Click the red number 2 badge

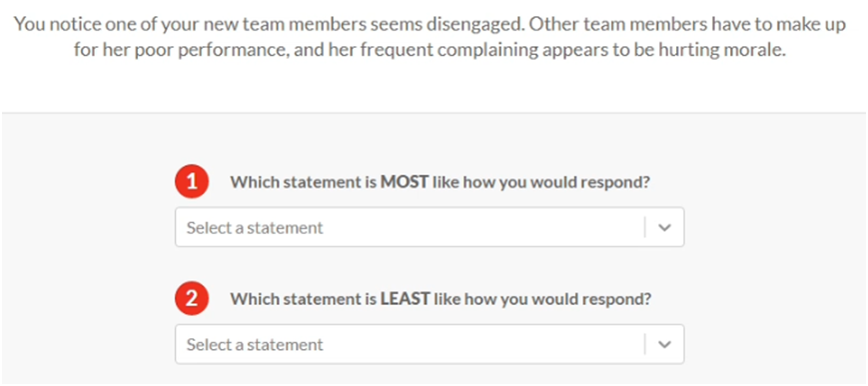click(192, 299)
